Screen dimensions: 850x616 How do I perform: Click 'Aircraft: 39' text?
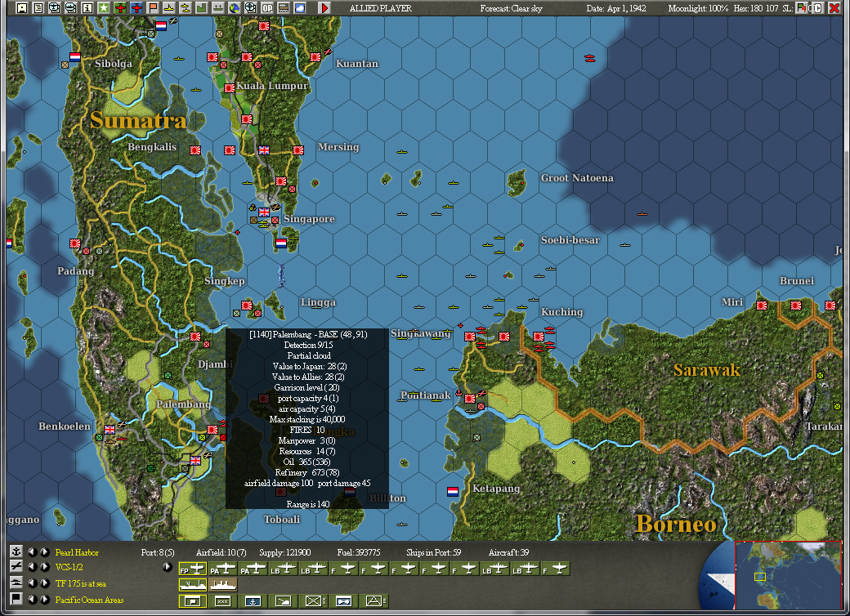[508, 552]
